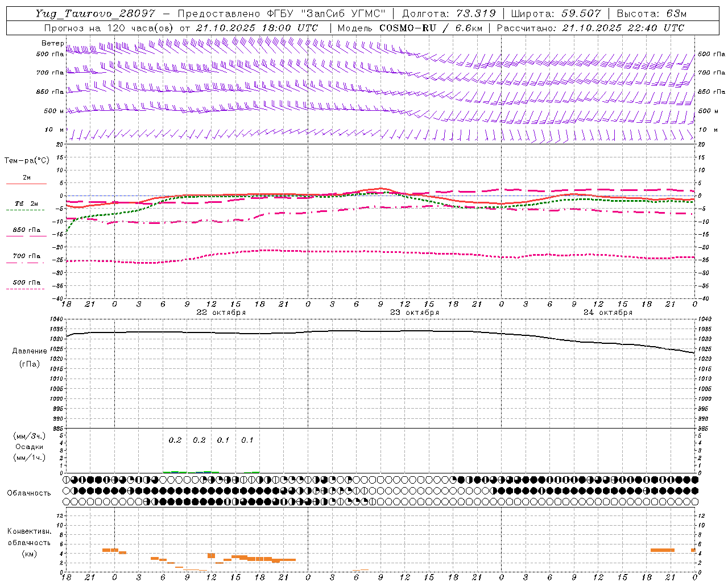Click the Тем-ра(°C) axis title
The width and height of the screenshot is (728, 582).
[x=27, y=161]
